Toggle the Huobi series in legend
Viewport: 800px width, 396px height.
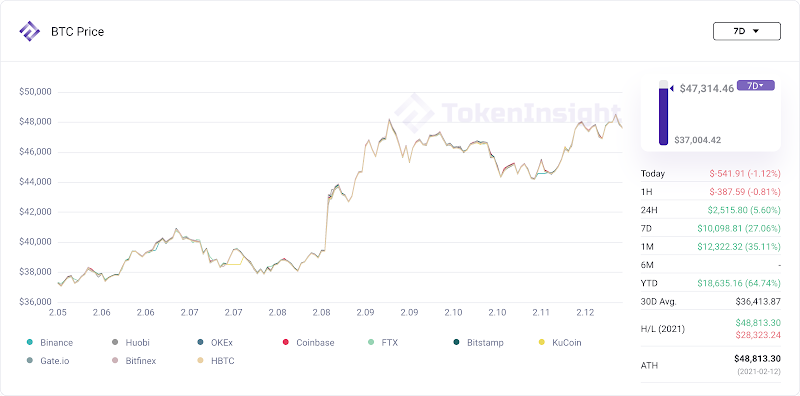click(x=115, y=342)
